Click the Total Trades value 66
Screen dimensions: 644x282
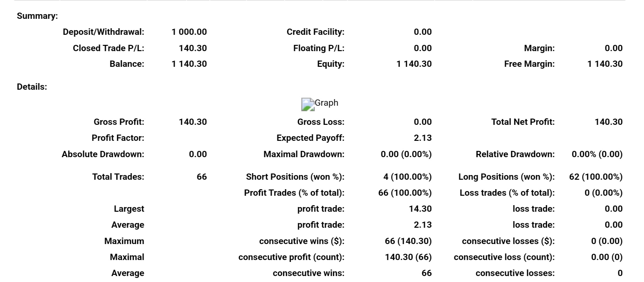click(202, 177)
